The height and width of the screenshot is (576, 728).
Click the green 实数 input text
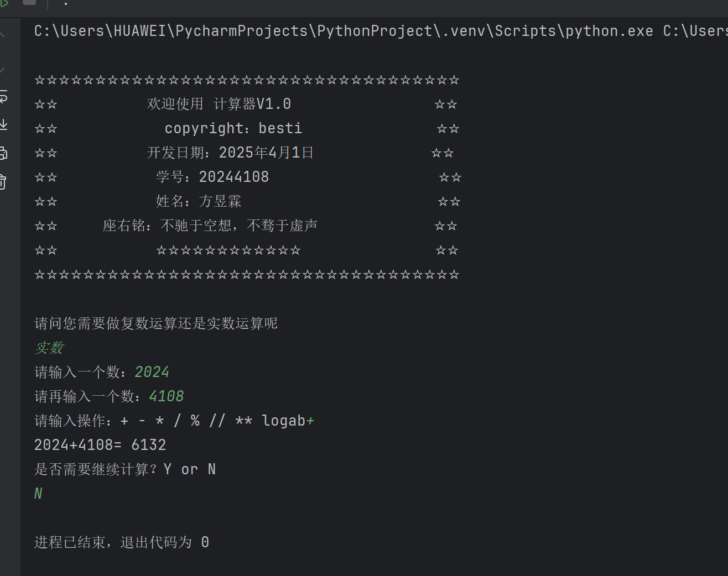[x=49, y=348]
